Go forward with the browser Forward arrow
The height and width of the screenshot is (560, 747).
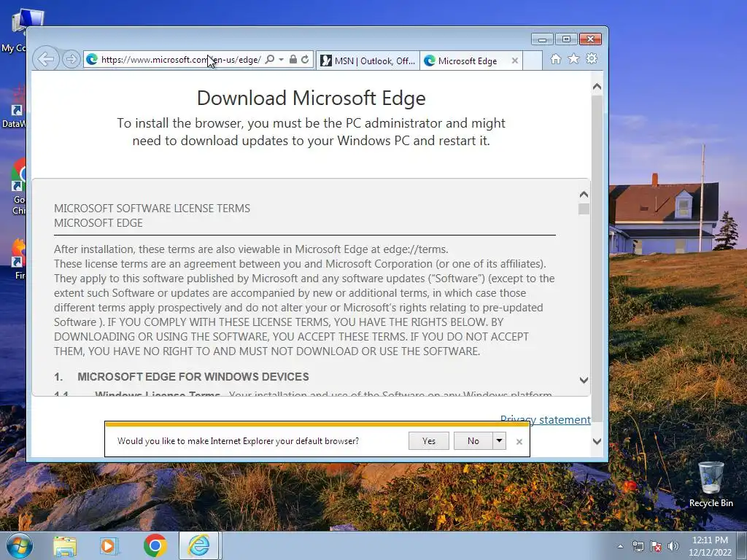(71, 59)
